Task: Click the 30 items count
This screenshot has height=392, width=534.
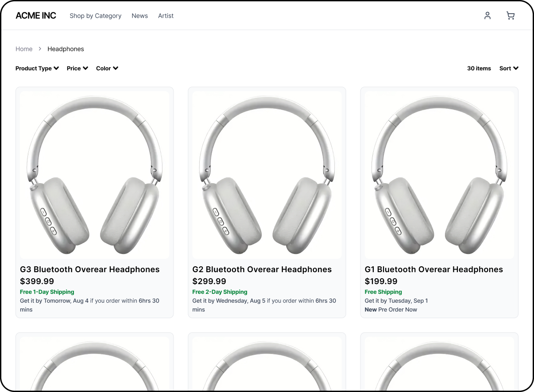Action: 479,68
